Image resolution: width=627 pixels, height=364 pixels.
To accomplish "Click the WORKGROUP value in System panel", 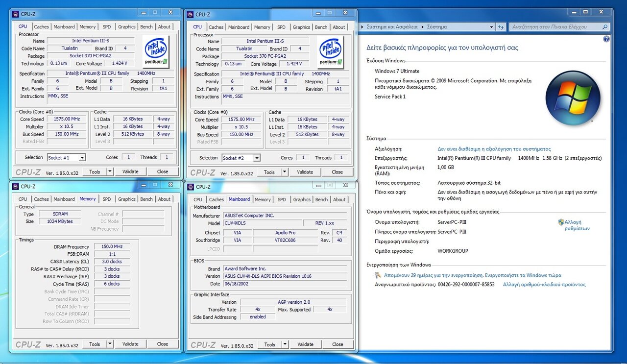I will click(453, 251).
